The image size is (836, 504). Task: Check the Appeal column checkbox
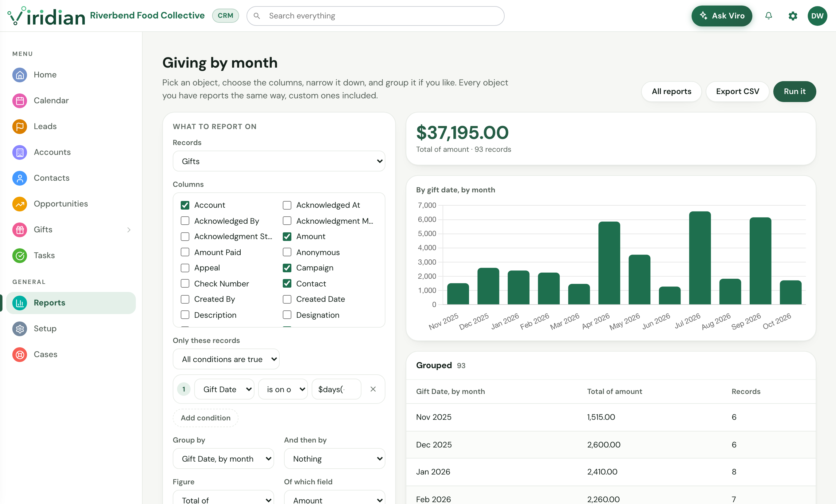point(185,268)
